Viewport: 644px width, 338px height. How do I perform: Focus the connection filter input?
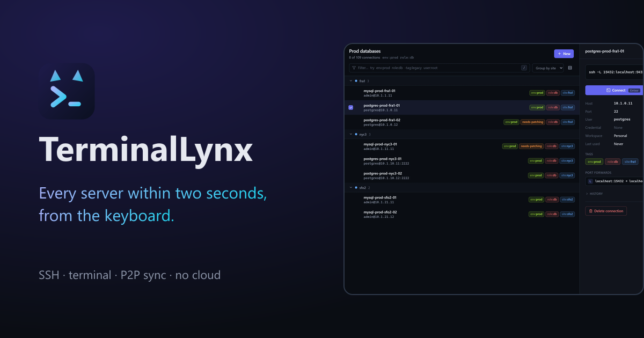[438, 68]
